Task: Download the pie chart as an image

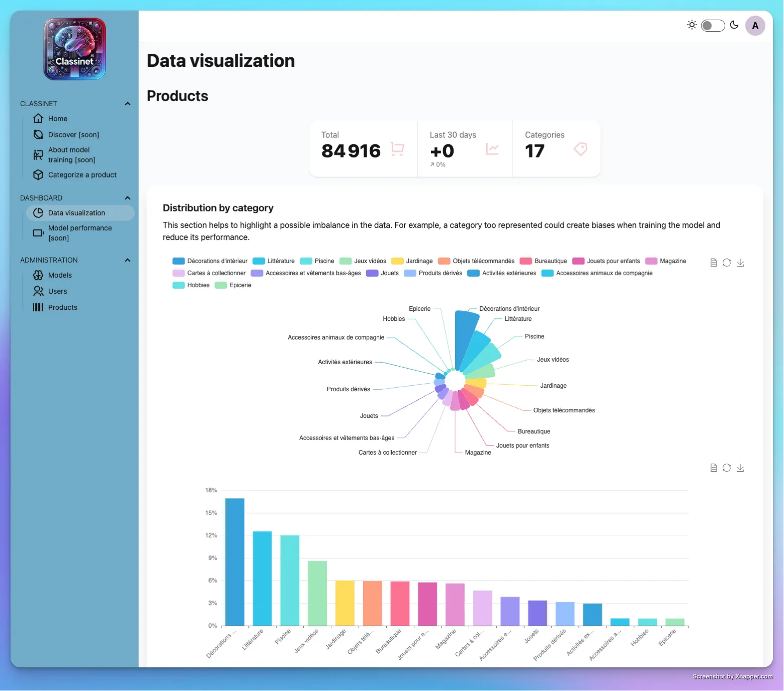Action: [x=740, y=262]
